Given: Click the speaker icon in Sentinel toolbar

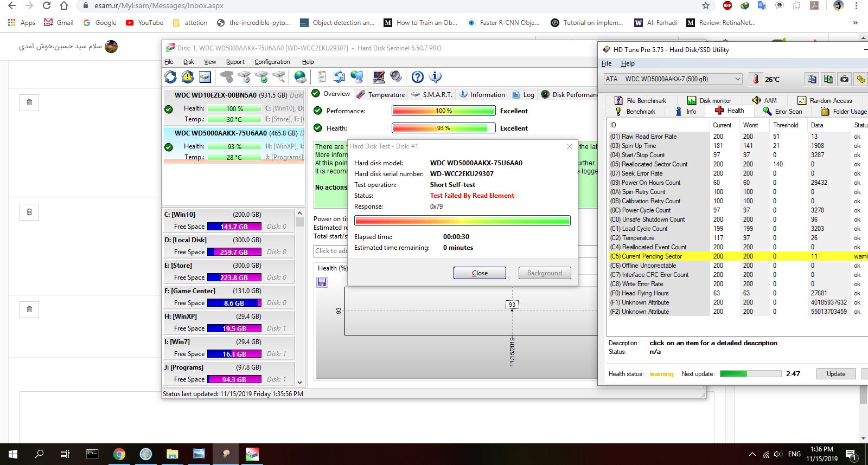Looking at the screenshot, I should [x=396, y=77].
